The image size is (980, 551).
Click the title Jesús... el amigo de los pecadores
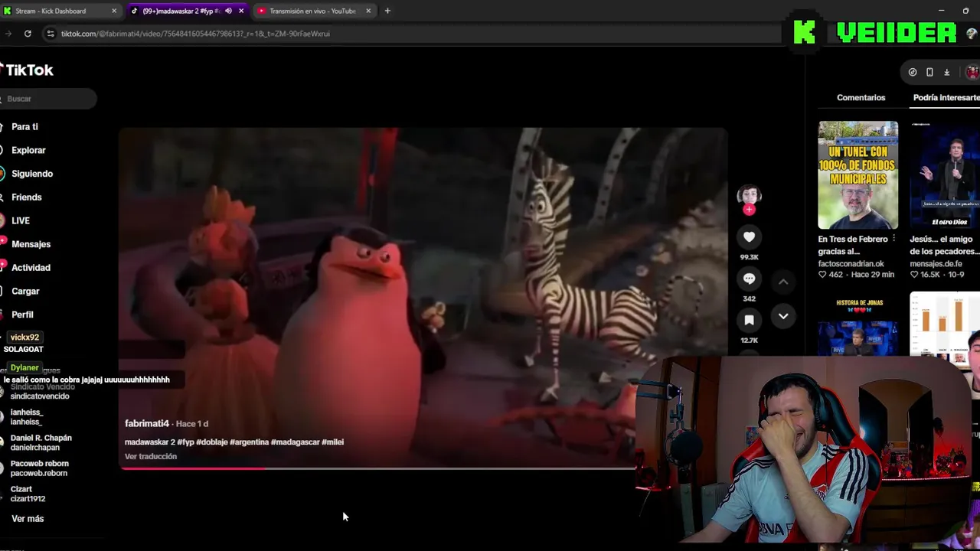pyautogui.click(x=945, y=245)
